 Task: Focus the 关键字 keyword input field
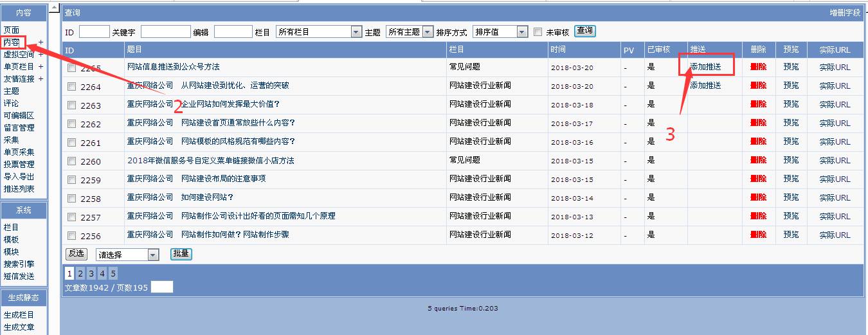pos(165,32)
